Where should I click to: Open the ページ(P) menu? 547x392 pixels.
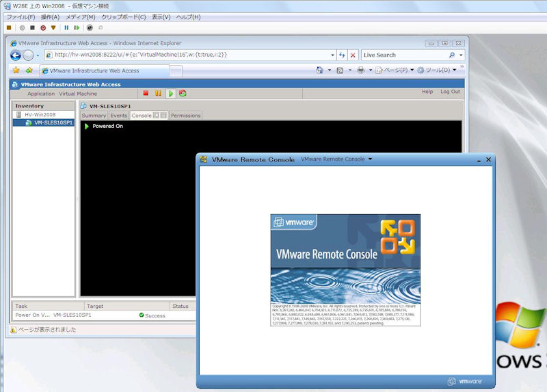[x=395, y=70]
